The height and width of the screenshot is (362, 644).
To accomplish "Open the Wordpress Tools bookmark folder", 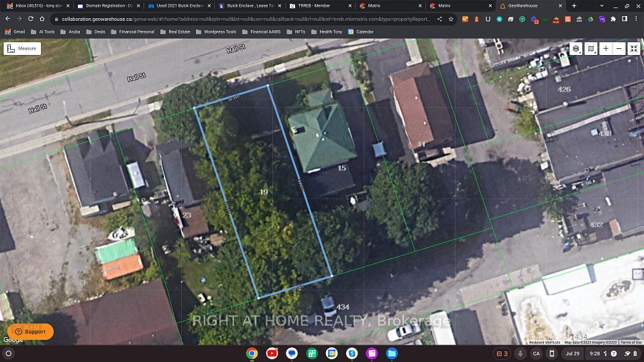I will (216, 32).
